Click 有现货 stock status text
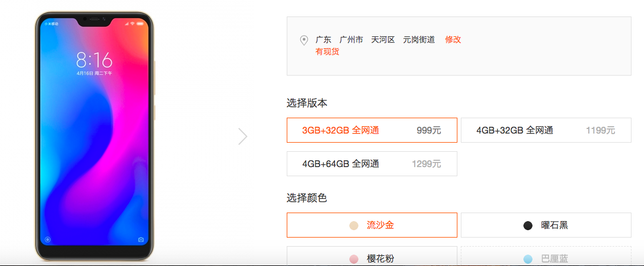This screenshot has height=266, width=644. pyautogui.click(x=327, y=52)
